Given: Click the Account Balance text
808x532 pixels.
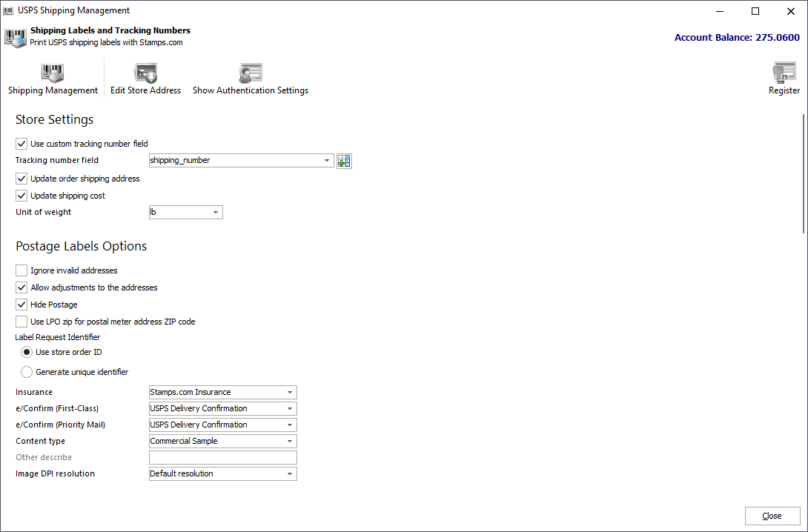Looking at the screenshot, I should click(x=736, y=37).
